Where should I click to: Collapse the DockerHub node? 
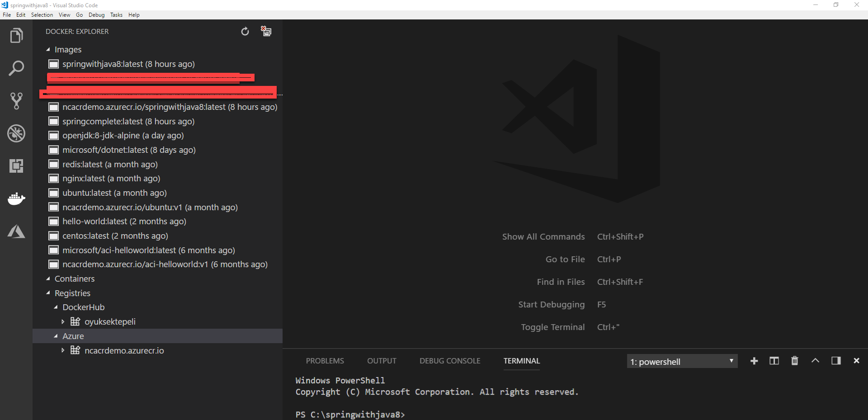tap(56, 307)
